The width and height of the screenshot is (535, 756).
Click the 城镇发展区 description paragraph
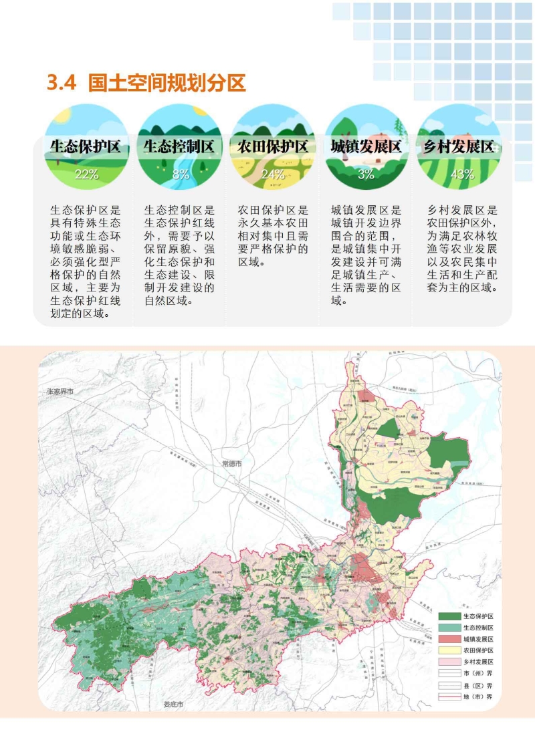pyautogui.click(x=366, y=255)
